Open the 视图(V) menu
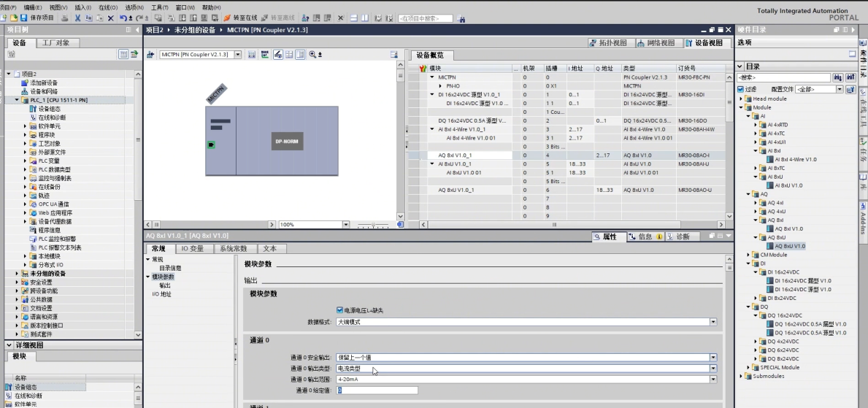Image resolution: width=868 pixels, height=408 pixels. [58, 7]
